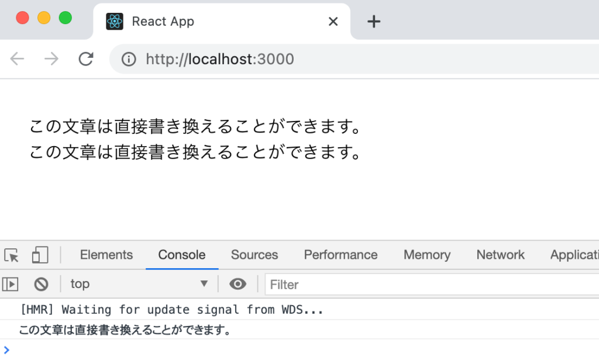Click the back navigation arrow

pos(18,58)
